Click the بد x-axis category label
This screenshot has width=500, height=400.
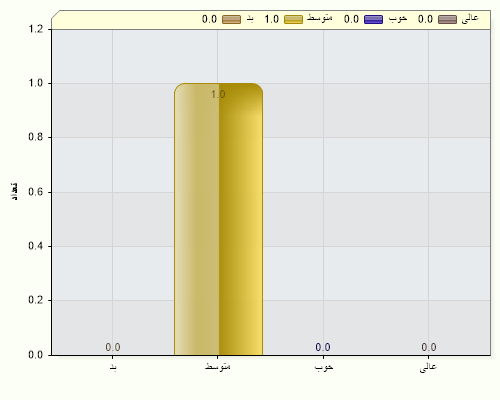coord(113,367)
